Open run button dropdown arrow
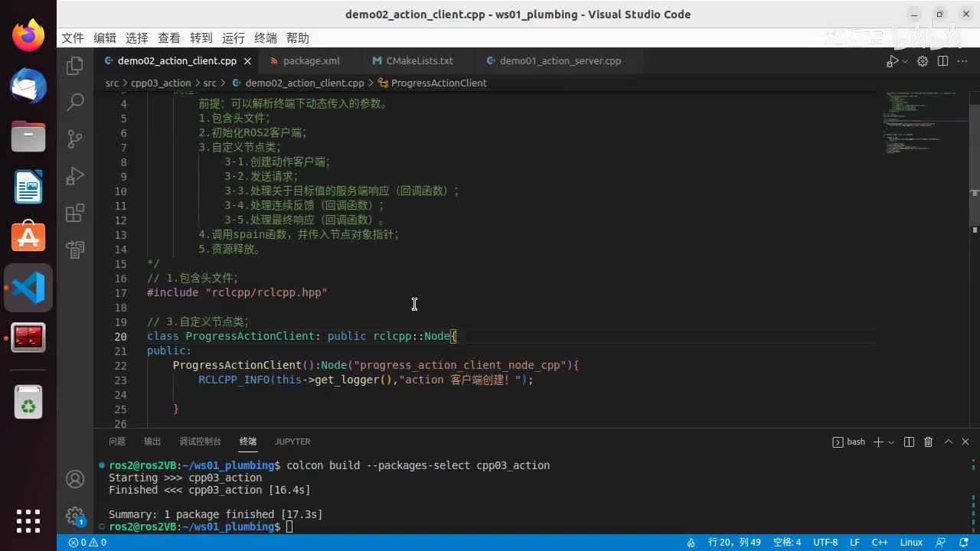This screenshot has height=551, width=980. pyautogui.click(x=905, y=61)
